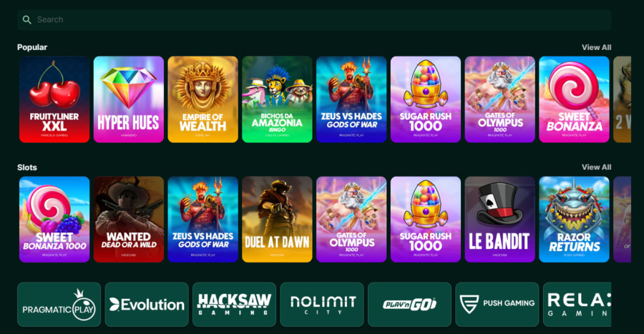Image resolution: width=644 pixels, height=334 pixels.
Task: Open Duel at Dawn slot tile
Action: point(277,220)
